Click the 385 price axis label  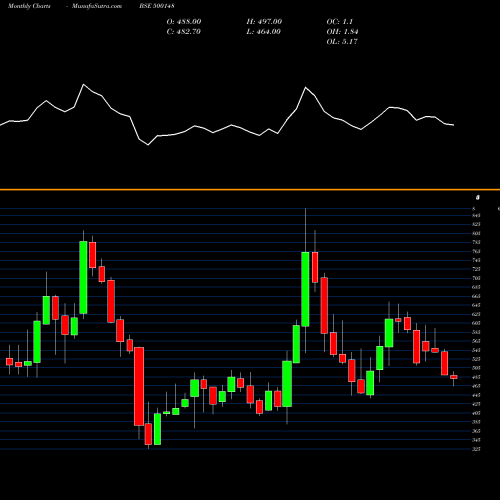click(476, 422)
